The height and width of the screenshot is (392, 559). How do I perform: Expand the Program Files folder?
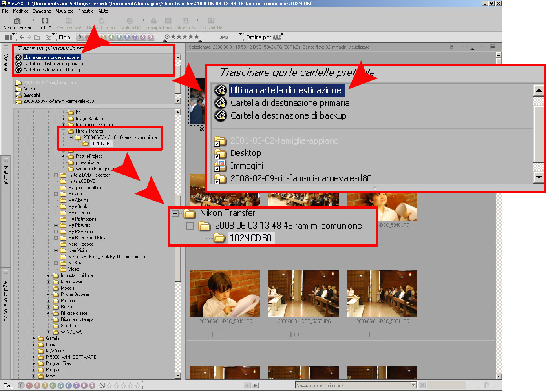[34, 363]
